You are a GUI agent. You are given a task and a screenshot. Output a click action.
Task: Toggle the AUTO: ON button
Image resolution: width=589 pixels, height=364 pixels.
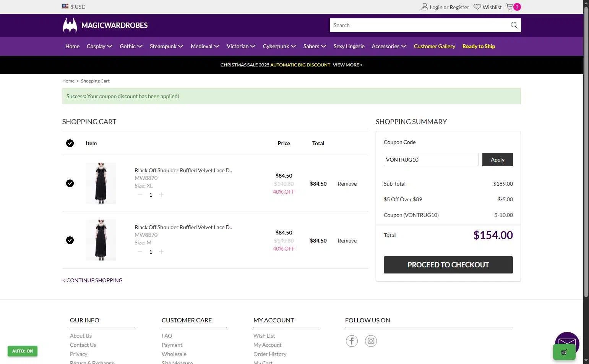click(x=23, y=351)
